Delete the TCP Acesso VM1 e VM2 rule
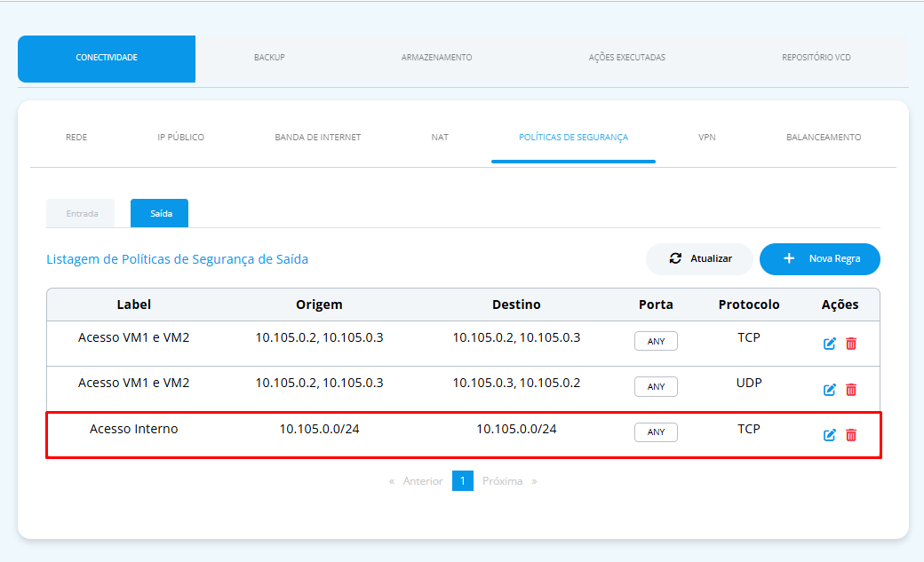This screenshot has width=924, height=562. pos(851,344)
